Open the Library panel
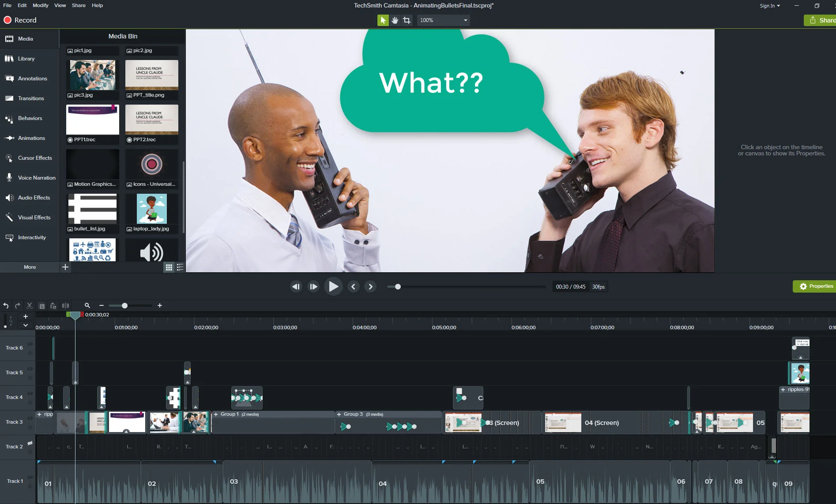This screenshot has width=836, height=504. coord(29,59)
